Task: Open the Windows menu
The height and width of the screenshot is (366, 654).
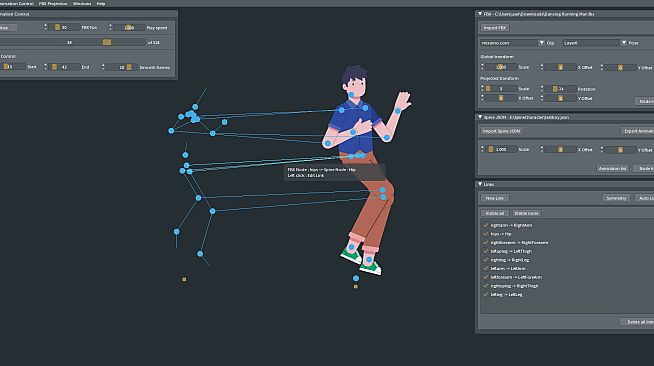Action: click(82, 3)
